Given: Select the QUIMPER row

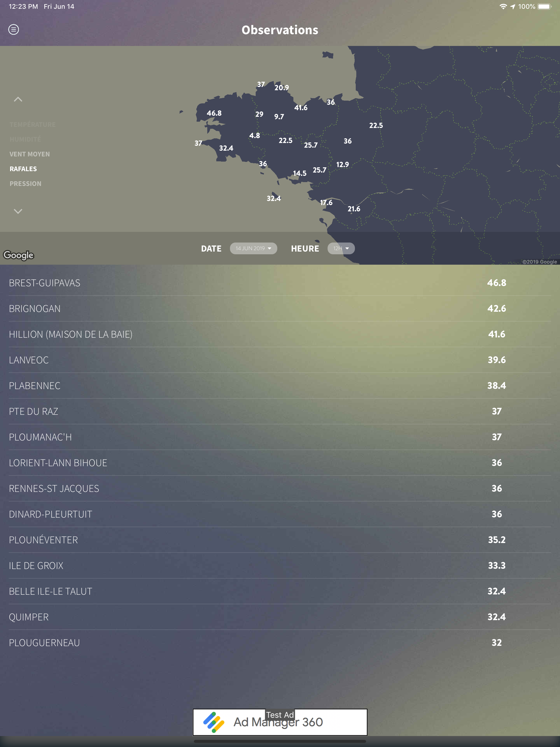Looking at the screenshot, I should (x=280, y=617).
